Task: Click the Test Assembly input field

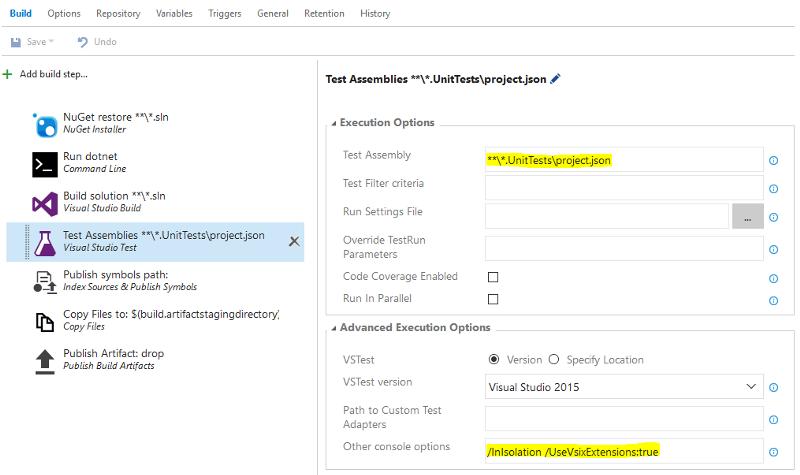Action: pos(624,160)
